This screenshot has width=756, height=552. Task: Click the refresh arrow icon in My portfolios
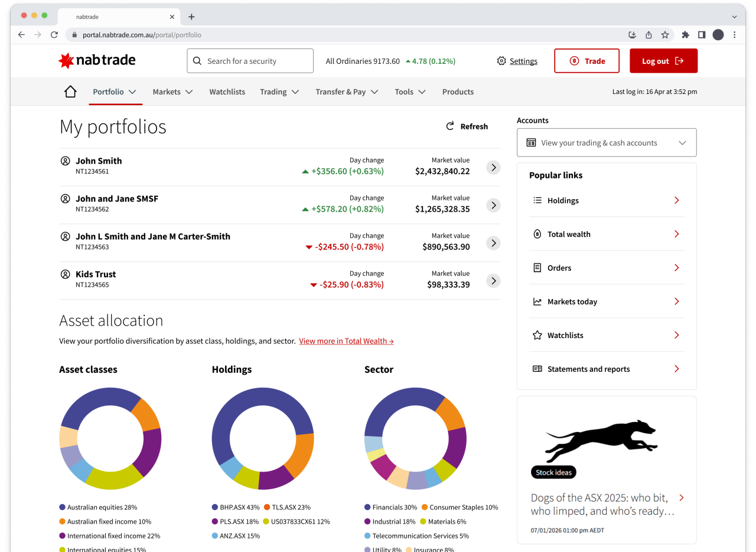pos(450,126)
